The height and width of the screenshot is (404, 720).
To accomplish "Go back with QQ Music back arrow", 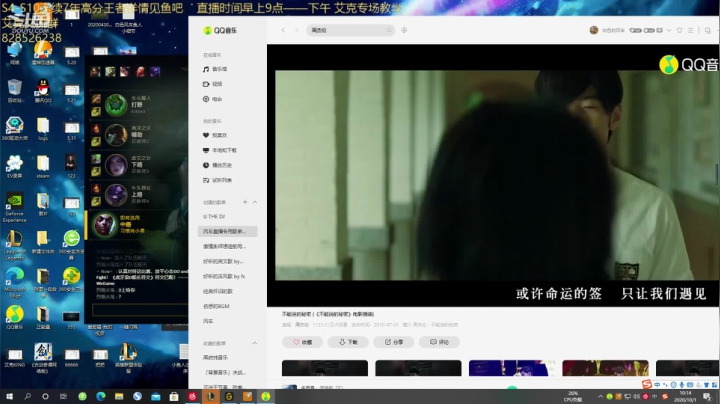I will pyautogui.click(x=283, y=30).
